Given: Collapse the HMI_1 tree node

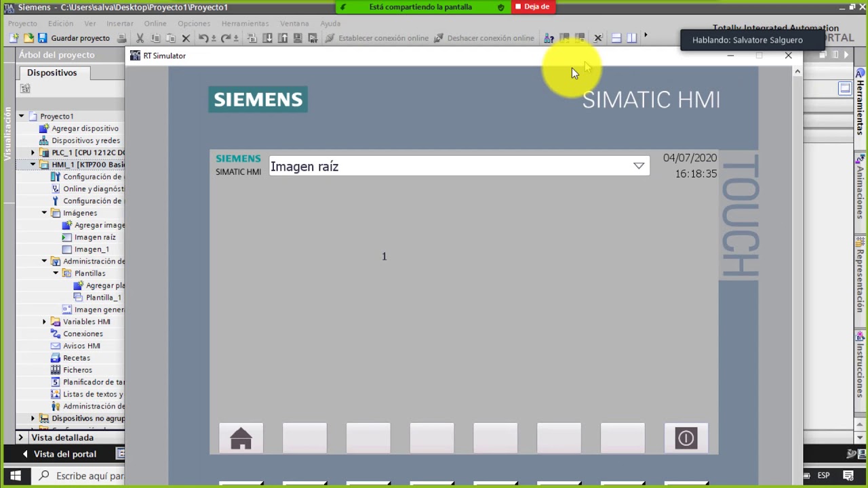Looking at the screenshot, I should coord(33,165).
